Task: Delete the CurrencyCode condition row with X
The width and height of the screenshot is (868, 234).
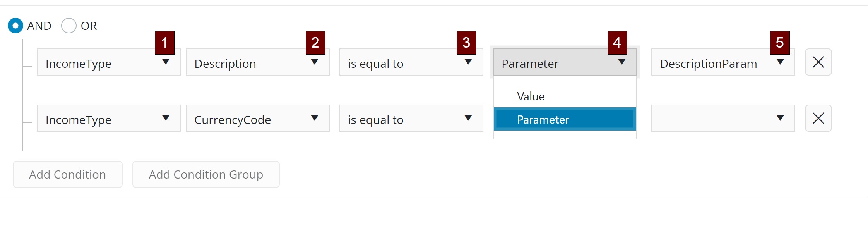Action: (818, 118)
